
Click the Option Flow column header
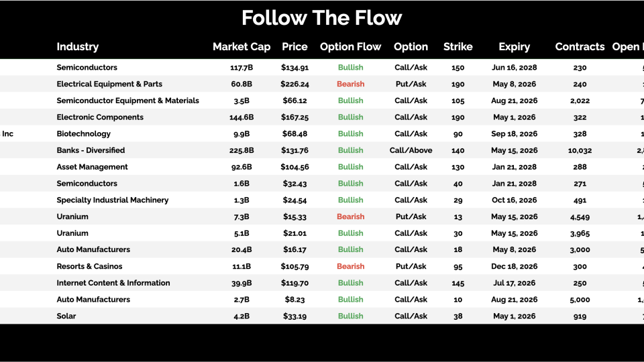[x=350, y=47]
